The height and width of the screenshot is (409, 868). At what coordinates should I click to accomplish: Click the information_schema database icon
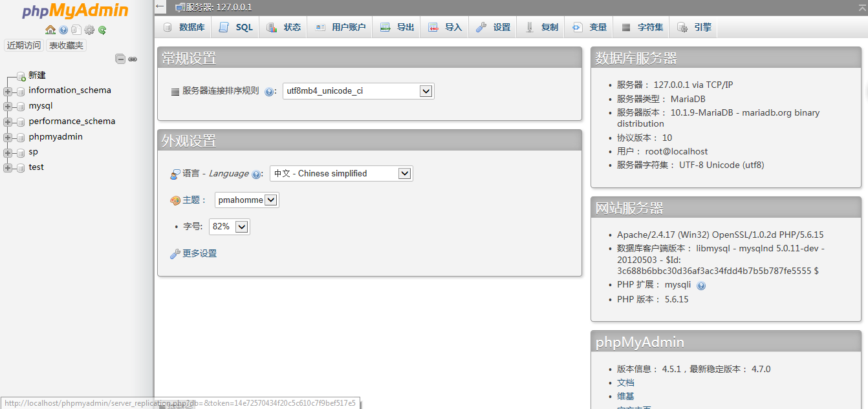coord(21,91)
